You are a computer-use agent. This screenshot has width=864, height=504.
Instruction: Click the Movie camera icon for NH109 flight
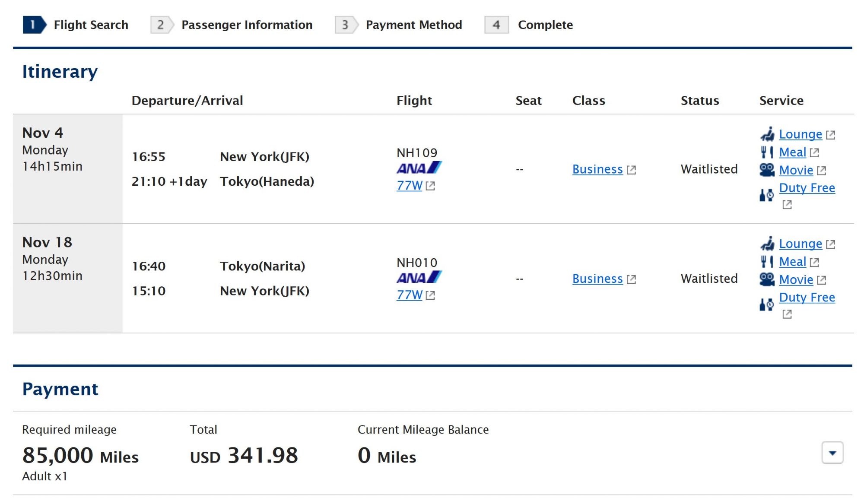767,170
